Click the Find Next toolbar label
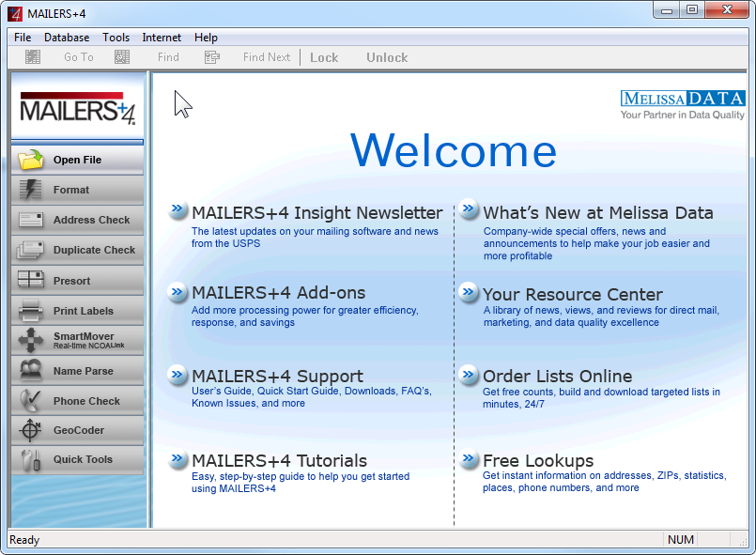756x555 pixels. point(267,57)
